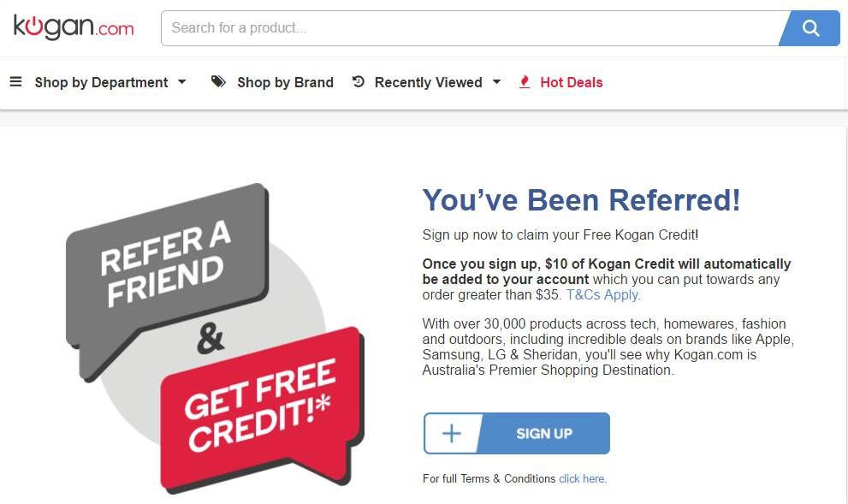The image size is (848, 504).
Task: Focus the 'Search for a product' field
Action: 471,28
